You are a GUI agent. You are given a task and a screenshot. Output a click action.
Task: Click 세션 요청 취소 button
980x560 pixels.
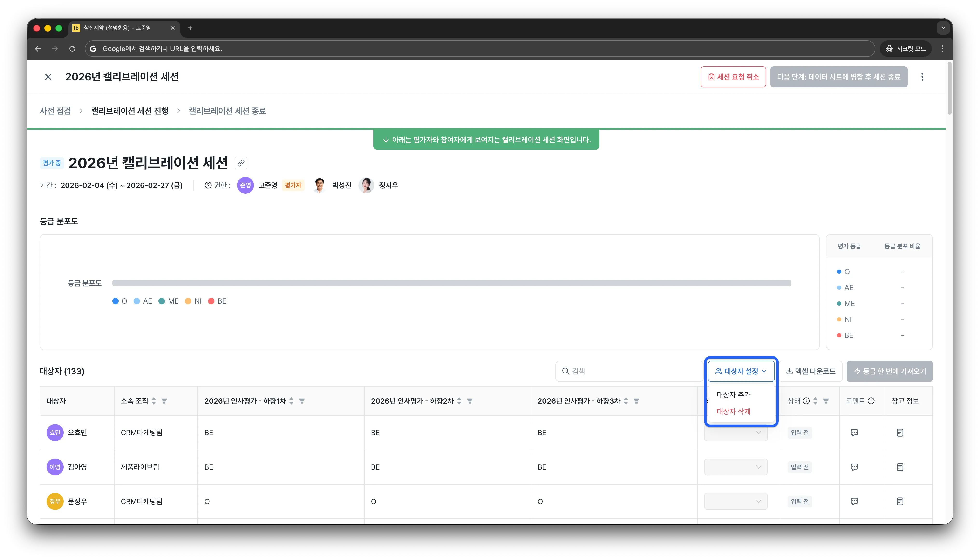tap(733, 77)
